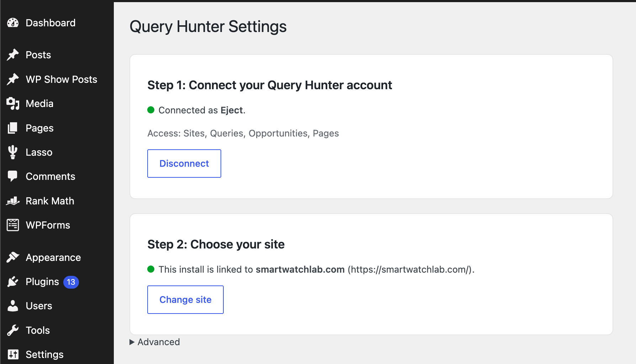Image resolution: width=636 pixels, height=364 pixels.
Task: Click the Lasso cactus icon
Action: click(x=13, y=152)
